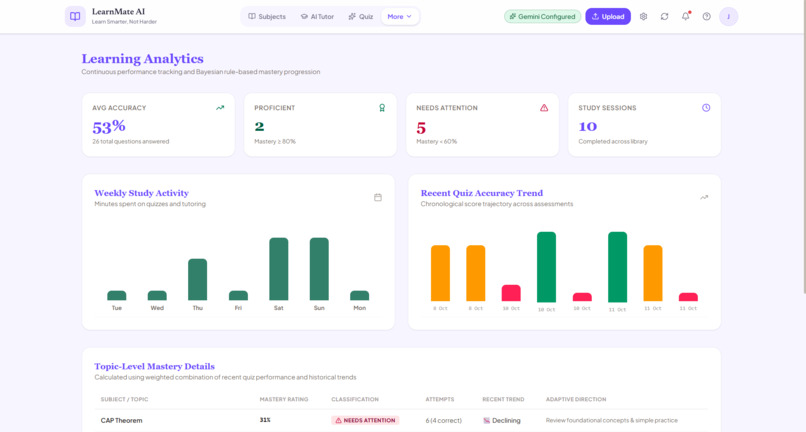This screenshot has height=432, width=806.
Task: Click the page vertical scrollbar
Action: [x=803, y=147]
